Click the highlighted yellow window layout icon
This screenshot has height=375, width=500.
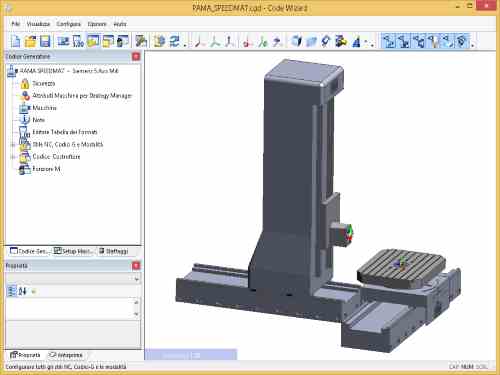coord(93,41)
